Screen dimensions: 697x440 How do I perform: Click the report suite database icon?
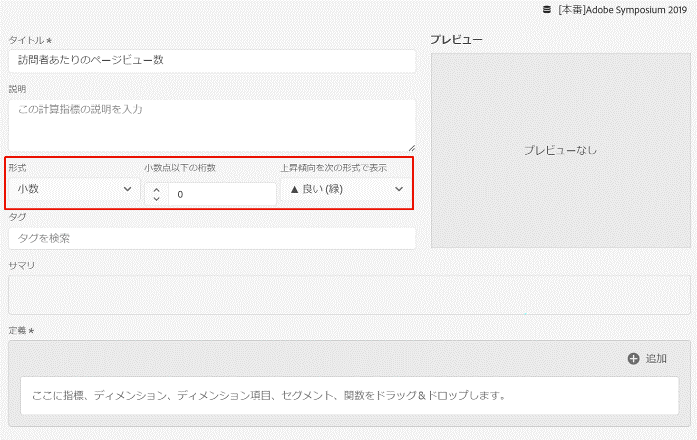(x=546, y=10)
